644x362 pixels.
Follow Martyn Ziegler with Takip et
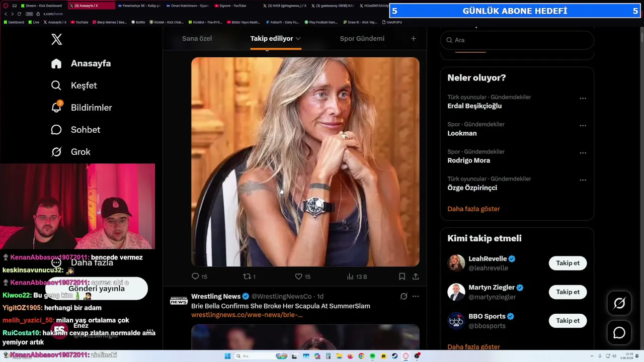coord(568,292)
